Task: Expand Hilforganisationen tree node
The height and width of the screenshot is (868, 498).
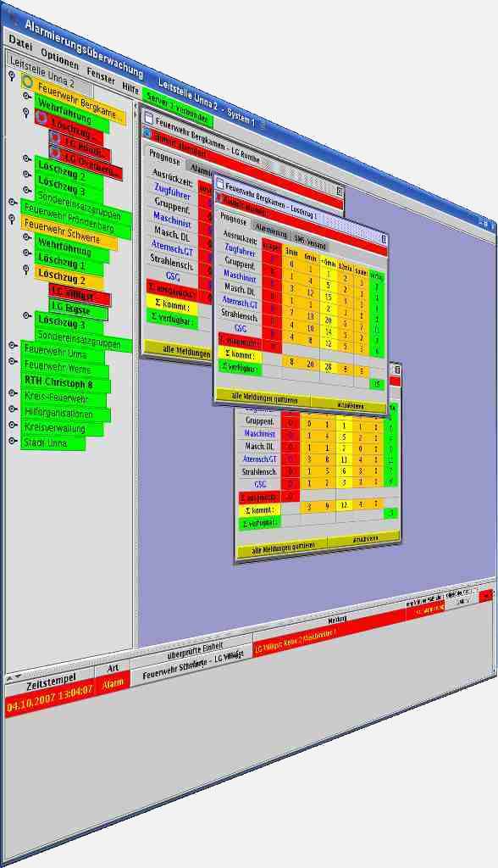Action: click(14, 409)
